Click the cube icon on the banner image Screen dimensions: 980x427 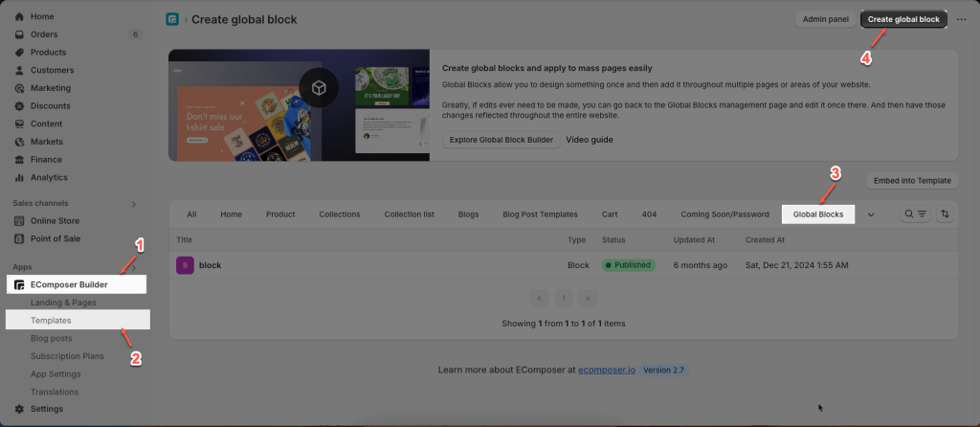(x=319, y=88)
